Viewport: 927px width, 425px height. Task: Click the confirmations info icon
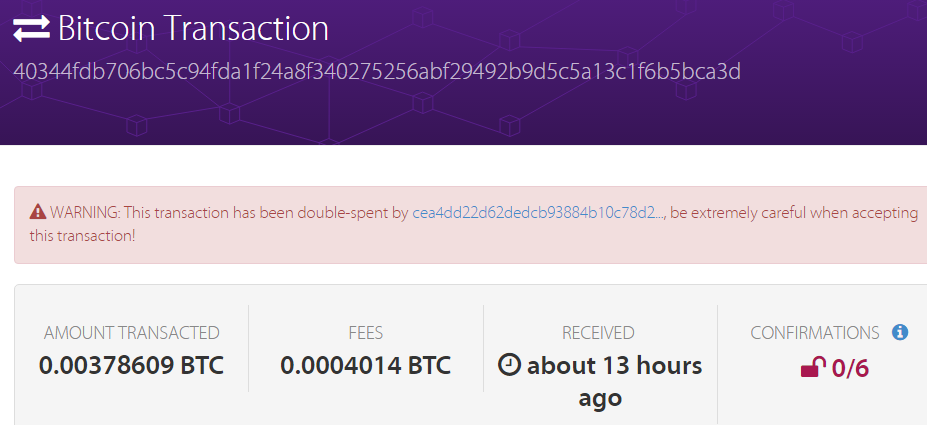click(900, 332)
